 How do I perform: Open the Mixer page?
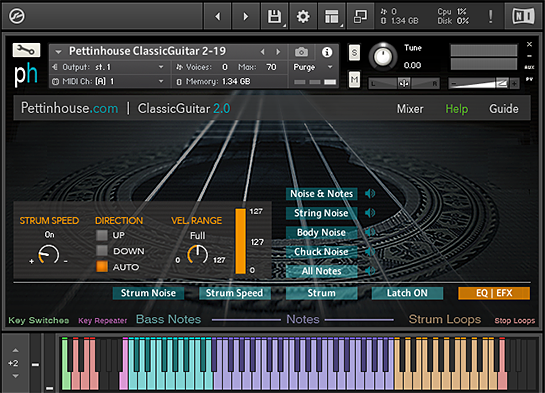pos(410,109)
